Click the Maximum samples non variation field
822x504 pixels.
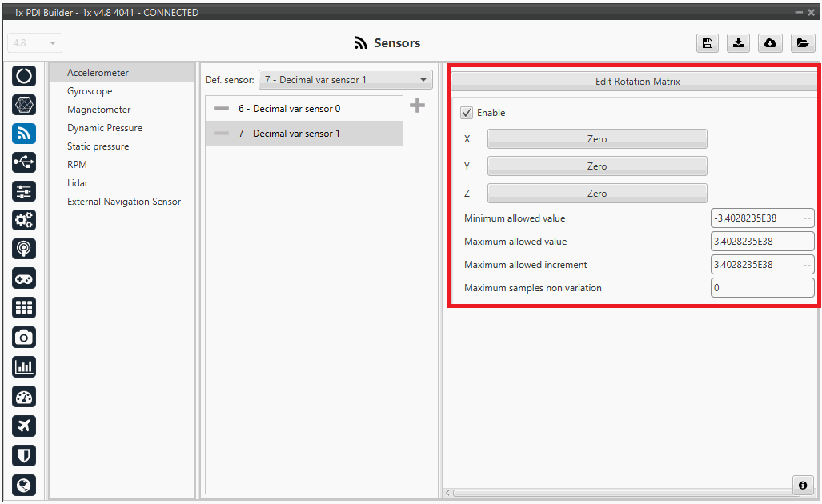point(762,288)
